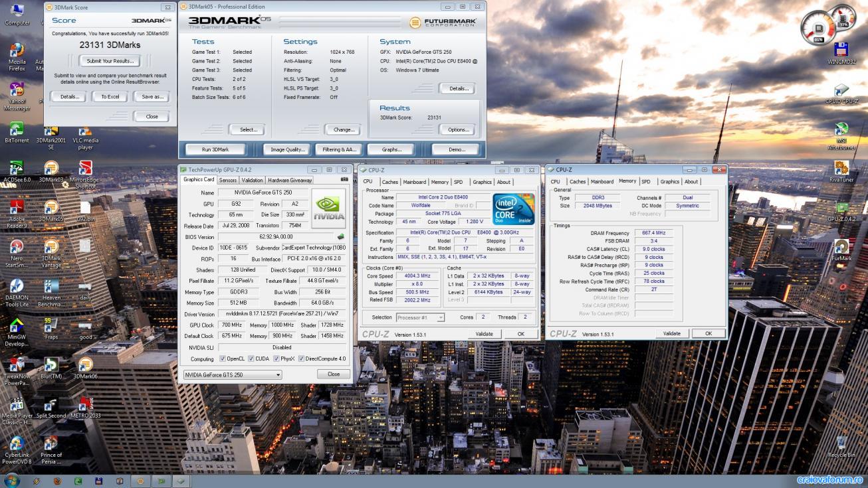The height and width of the screenshot is (488, 868).
Task: Click the Filtering & AA button
Action: [339, 149]
